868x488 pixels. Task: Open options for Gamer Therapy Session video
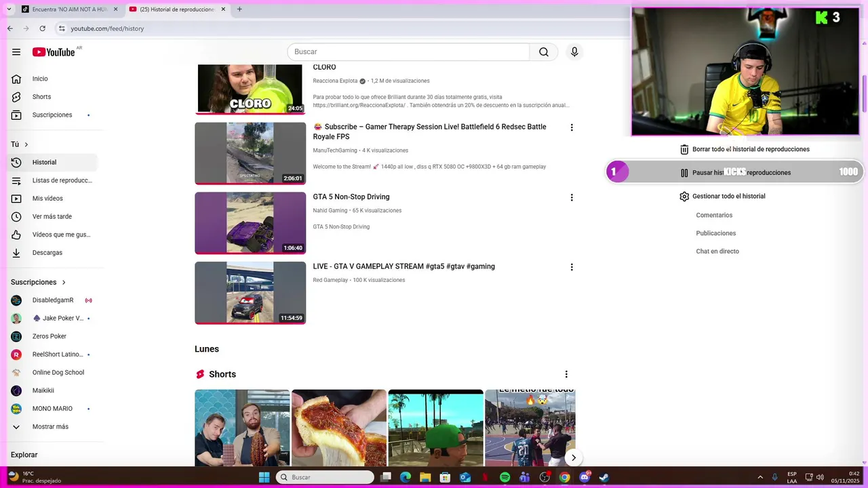pos(572,127)
